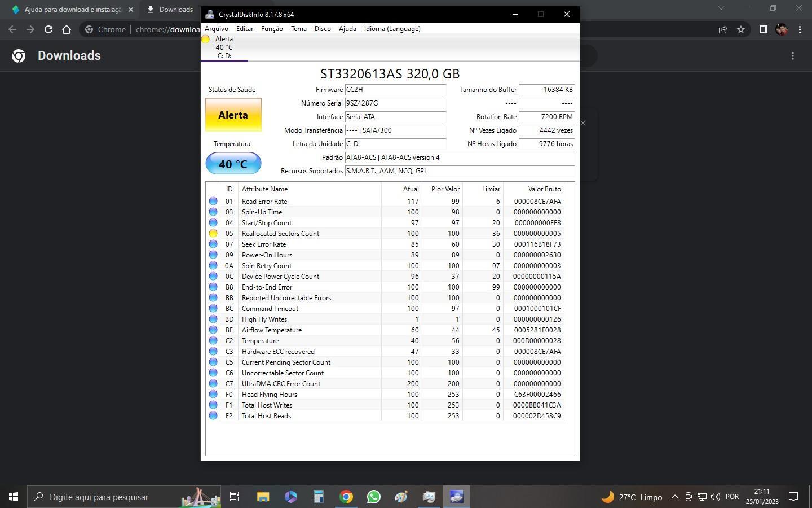Open the Ajuda menu in CrystalDiskInfo
Viewport: 812px width, 508px height.
(x=347, y=29)
